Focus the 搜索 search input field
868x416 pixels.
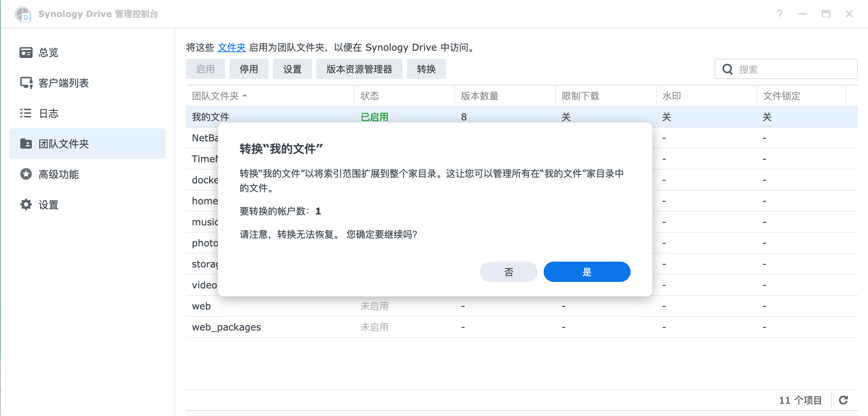(x=793, y=69)
